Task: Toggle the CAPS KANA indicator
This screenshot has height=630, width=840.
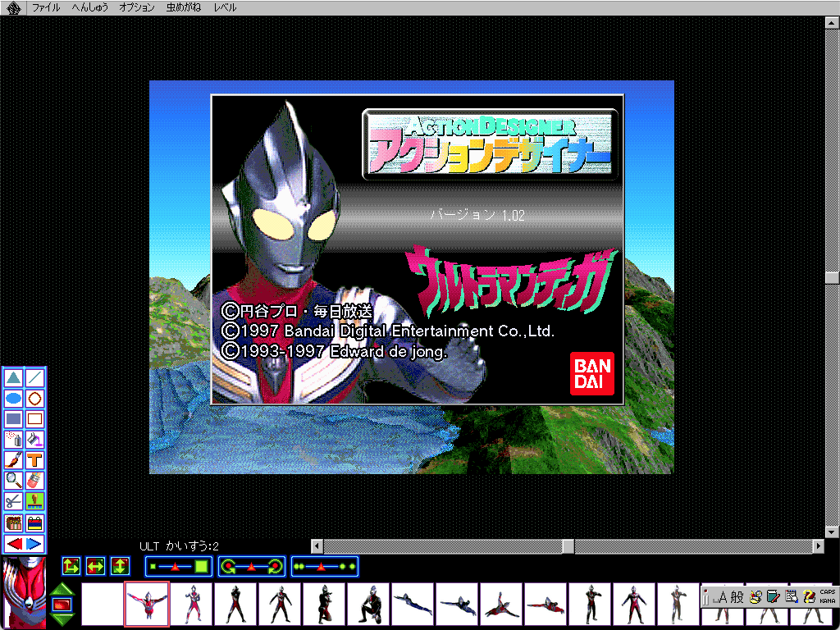Action: pos(827,597)
